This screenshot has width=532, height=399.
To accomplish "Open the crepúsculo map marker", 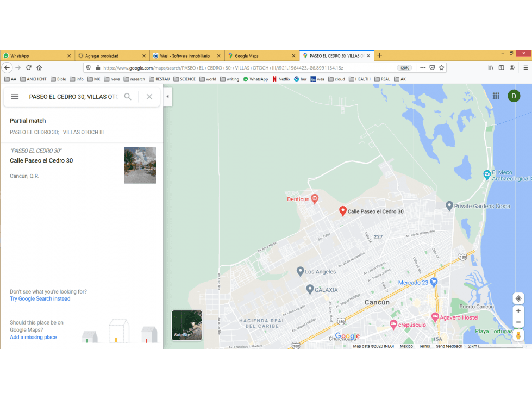I will [393, 325].
